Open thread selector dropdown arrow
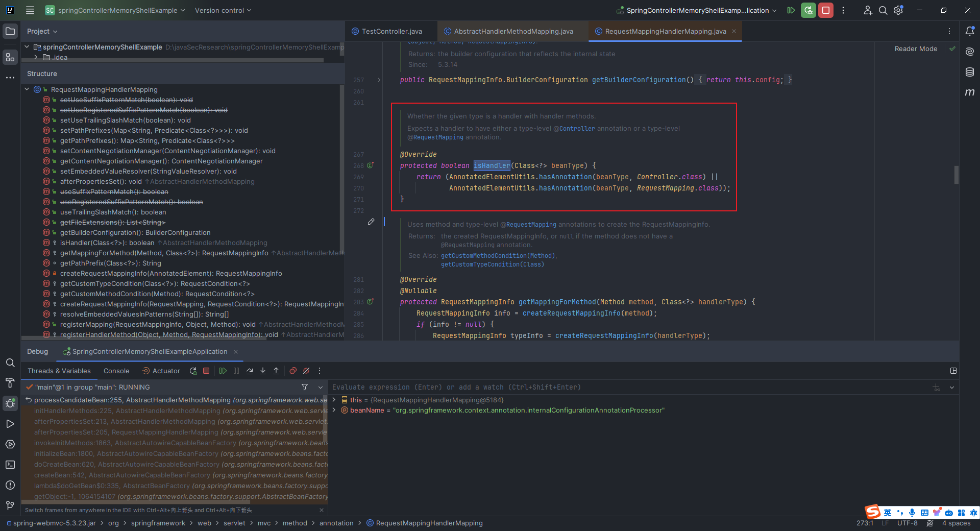Image resolution: width=980 pixels, height=531 pixels. (x=321, y=387)
